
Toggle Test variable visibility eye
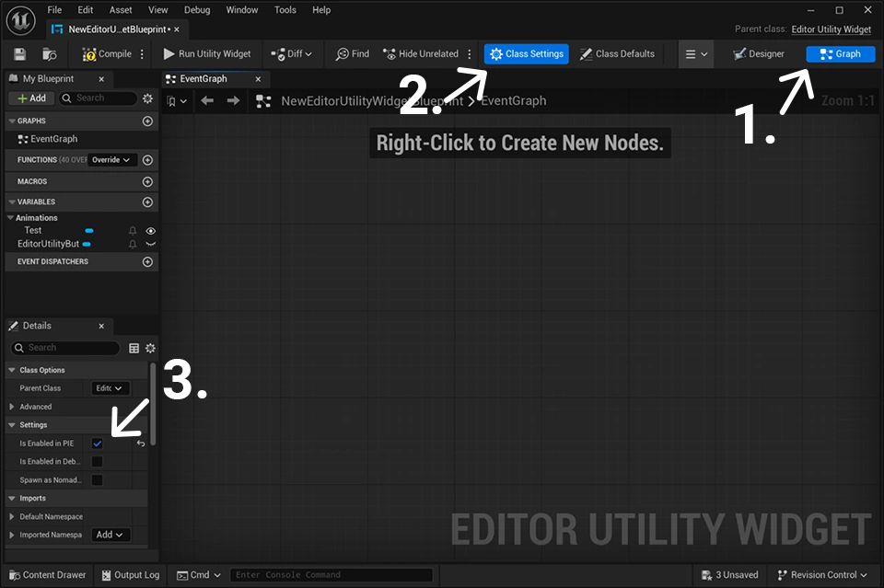(x=150, y=231)
